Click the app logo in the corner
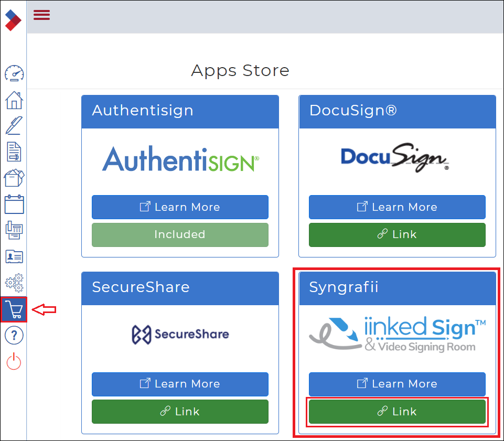Viewport: 504px width, 441px height. (13, 20)
